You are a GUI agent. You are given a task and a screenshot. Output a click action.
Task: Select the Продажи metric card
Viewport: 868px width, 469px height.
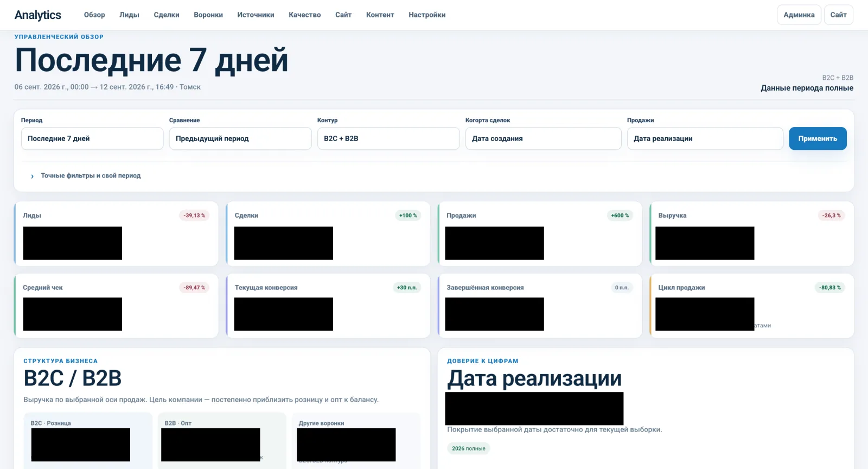pos(540,234)
